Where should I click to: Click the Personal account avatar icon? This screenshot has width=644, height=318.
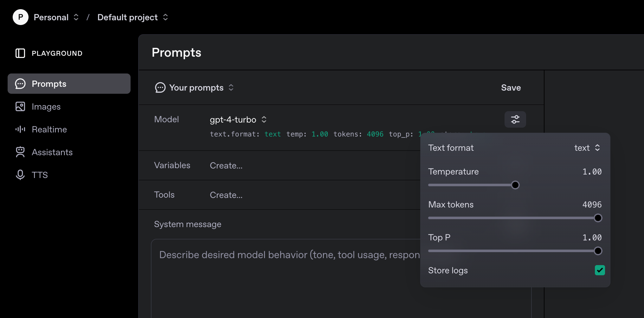pos(21,17)
